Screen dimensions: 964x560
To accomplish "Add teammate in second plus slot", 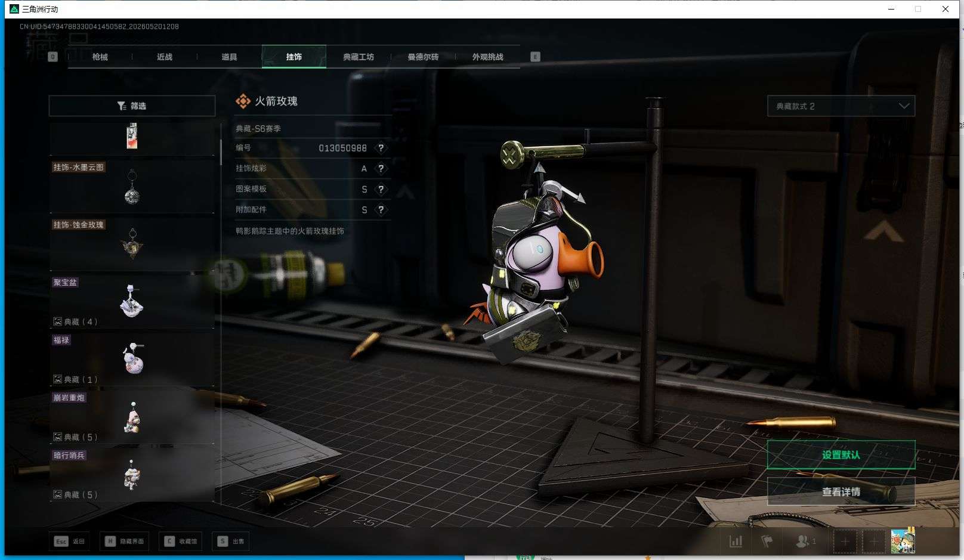I will [x=873, y=542].
